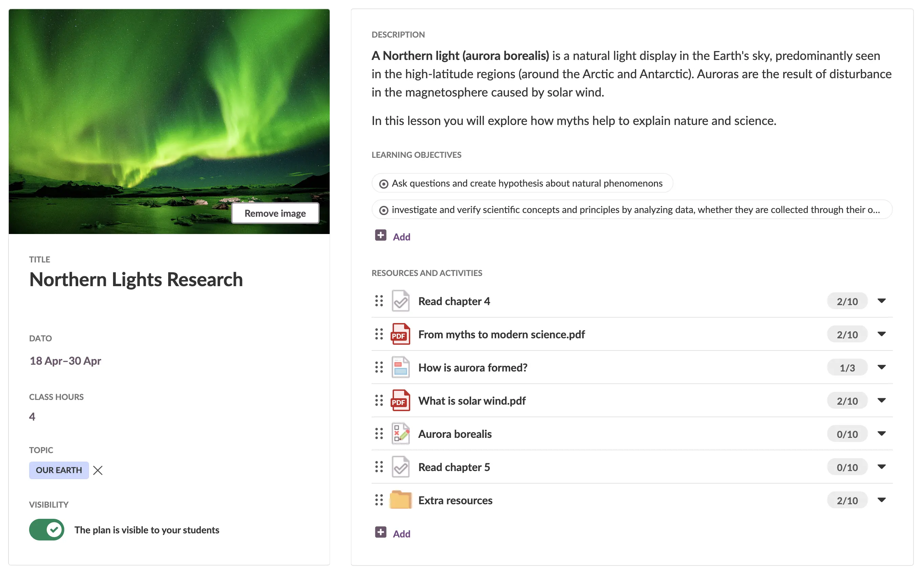Screen dimensions: 924x574
Task: Click the drag handle next to Read chapter 5
Action: click(x=378, y=467)
